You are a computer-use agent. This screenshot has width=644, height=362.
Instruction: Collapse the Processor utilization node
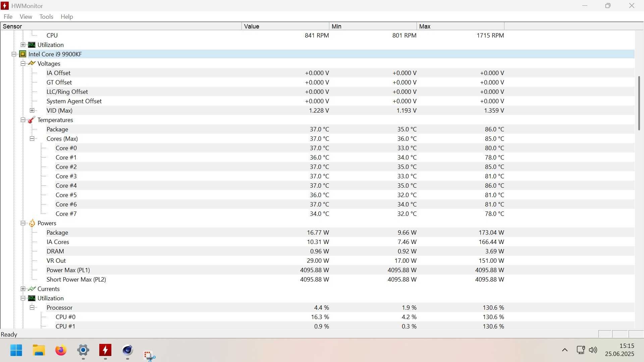point(32,307)
